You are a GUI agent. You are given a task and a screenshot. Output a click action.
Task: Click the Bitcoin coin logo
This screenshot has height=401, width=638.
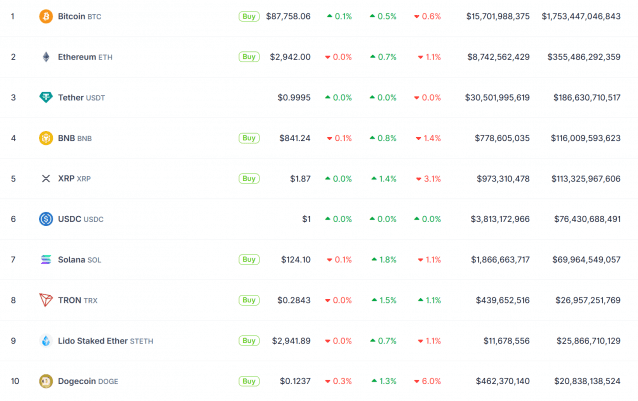45,17
